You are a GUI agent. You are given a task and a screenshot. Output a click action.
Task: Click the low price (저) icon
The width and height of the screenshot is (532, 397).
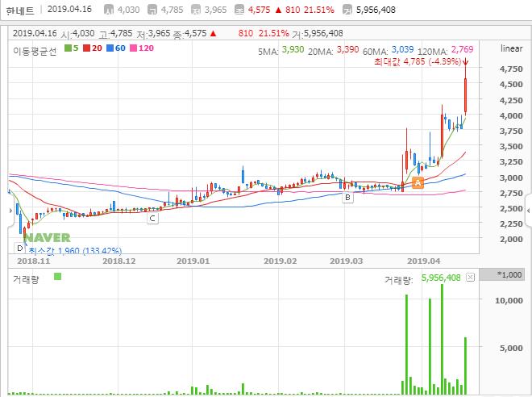tap(196, 10)
